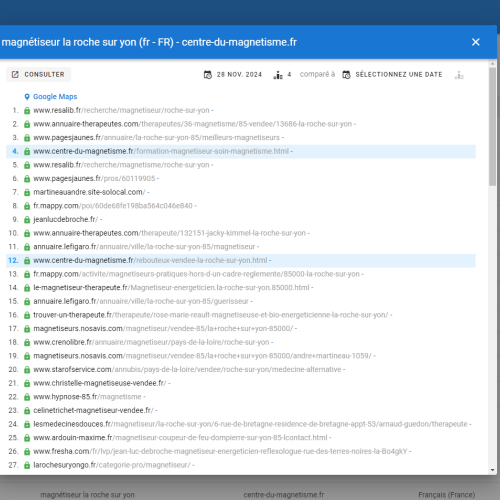Click the green padlock on result 12

tap(27, 261)
